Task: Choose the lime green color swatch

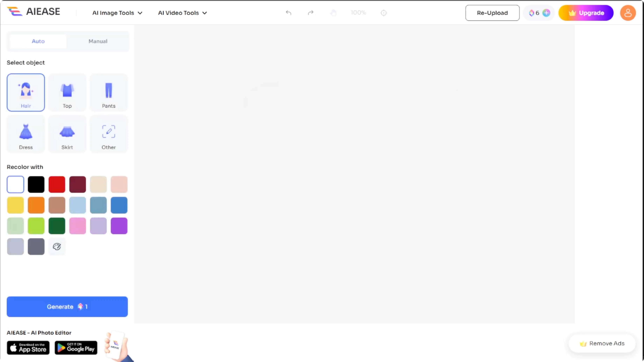Action: tap(36, 226)
